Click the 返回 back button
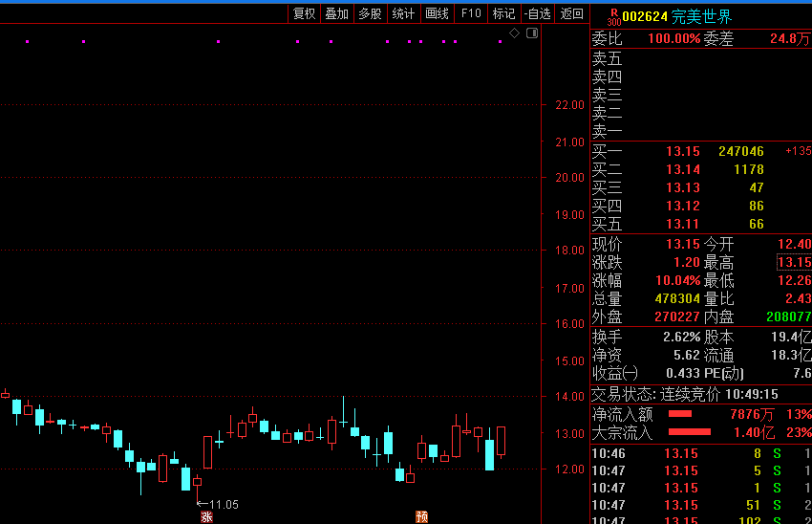812x524 pixels. click(x=572, y=13)
